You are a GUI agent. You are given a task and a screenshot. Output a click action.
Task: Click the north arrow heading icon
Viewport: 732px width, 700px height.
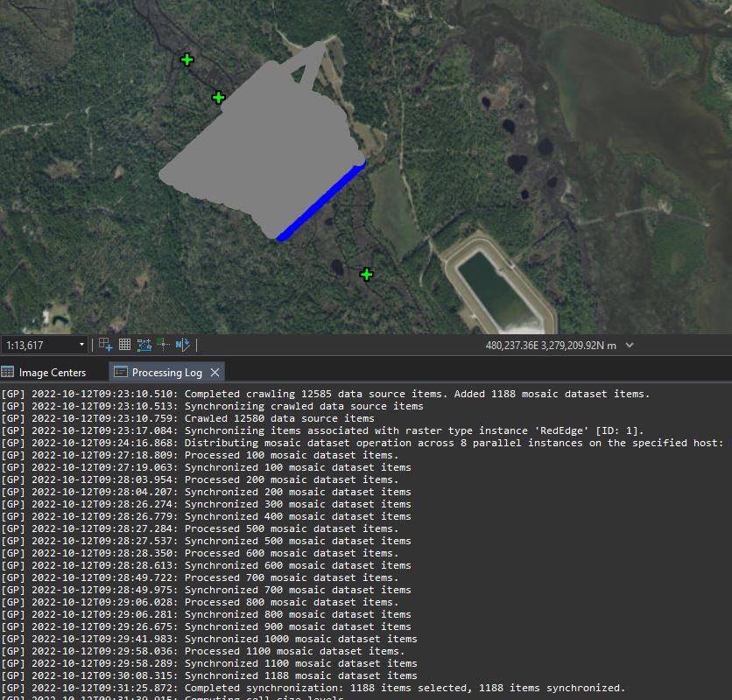(184, 344)
